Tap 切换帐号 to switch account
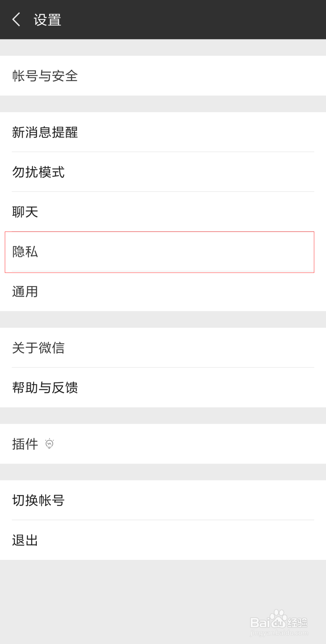 pos(163,500)
